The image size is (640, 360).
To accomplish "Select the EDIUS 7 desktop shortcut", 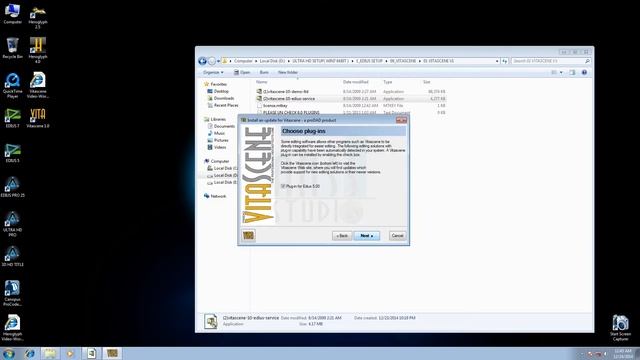I will pyautogui.click(x=12, y=118).
